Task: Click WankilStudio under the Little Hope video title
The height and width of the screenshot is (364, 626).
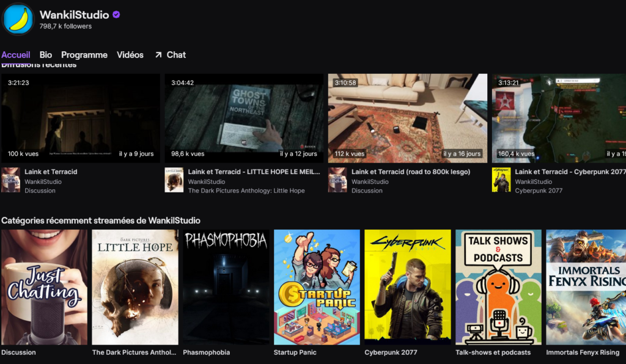Action: click(x=207, y=182)
